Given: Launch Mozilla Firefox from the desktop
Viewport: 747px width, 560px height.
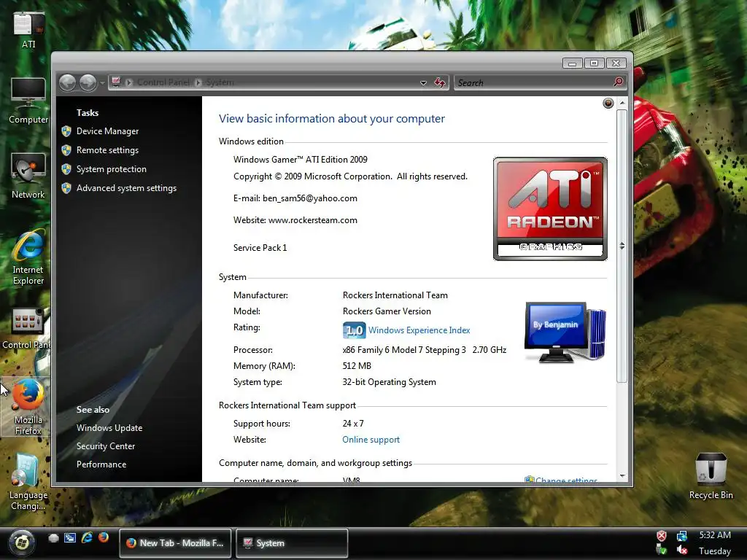Looking at the screenshot, I should pos(28,406).
